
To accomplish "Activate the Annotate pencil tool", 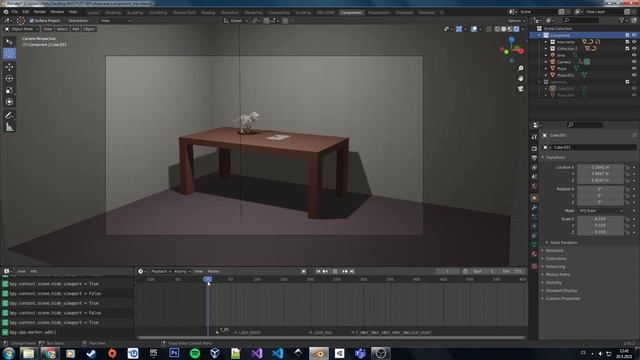I will click(x=9, y=116).
